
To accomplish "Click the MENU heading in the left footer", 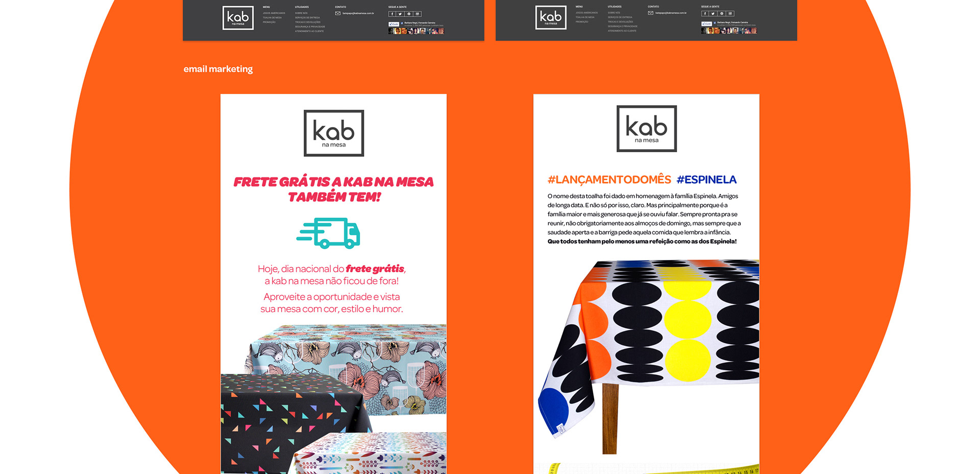I will 266,7.
